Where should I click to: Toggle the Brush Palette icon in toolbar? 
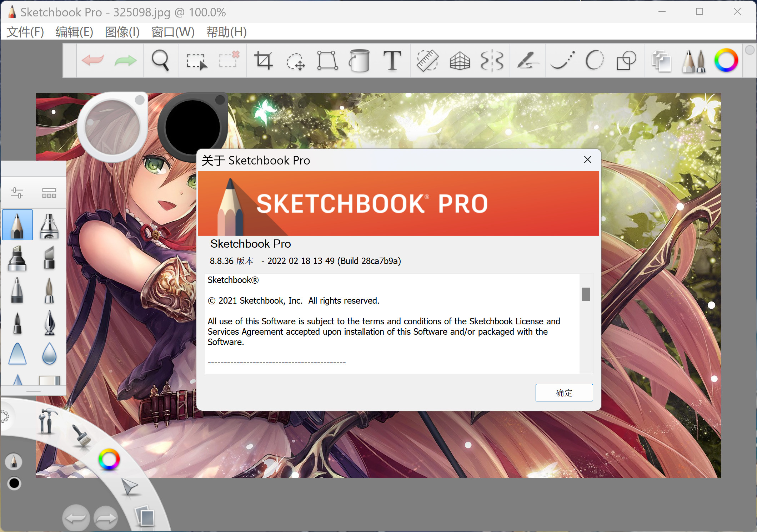point(694,61)
